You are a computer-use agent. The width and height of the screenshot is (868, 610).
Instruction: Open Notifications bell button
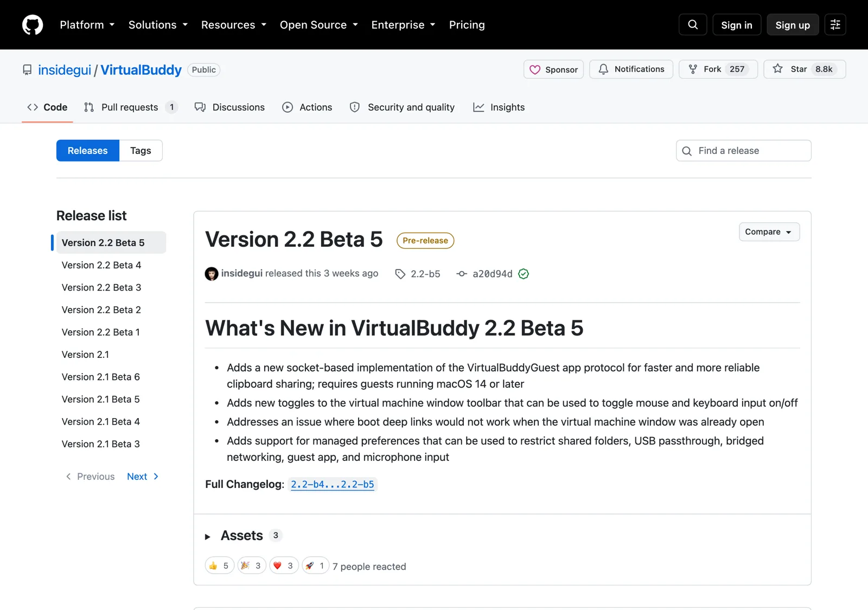click(x=631, y=69)
